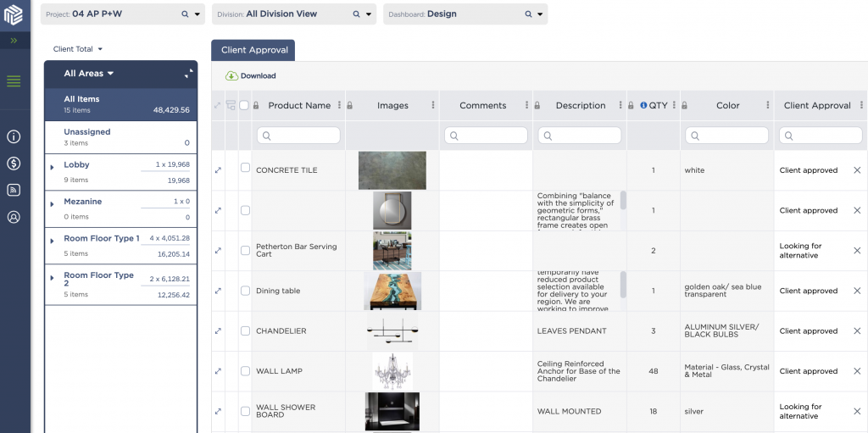Check the CONCRETE TILE row checkbox
The image size is (868, 433).
click(245, 168)
